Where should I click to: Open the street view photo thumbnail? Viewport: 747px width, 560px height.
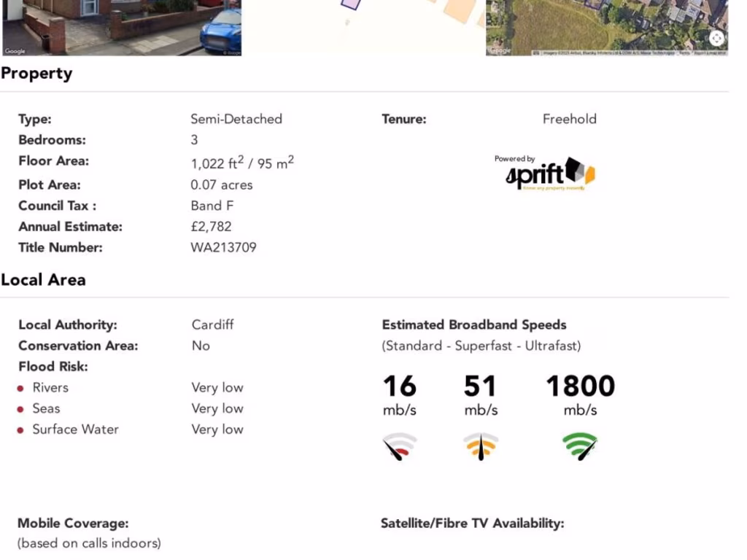pos(121,28)
